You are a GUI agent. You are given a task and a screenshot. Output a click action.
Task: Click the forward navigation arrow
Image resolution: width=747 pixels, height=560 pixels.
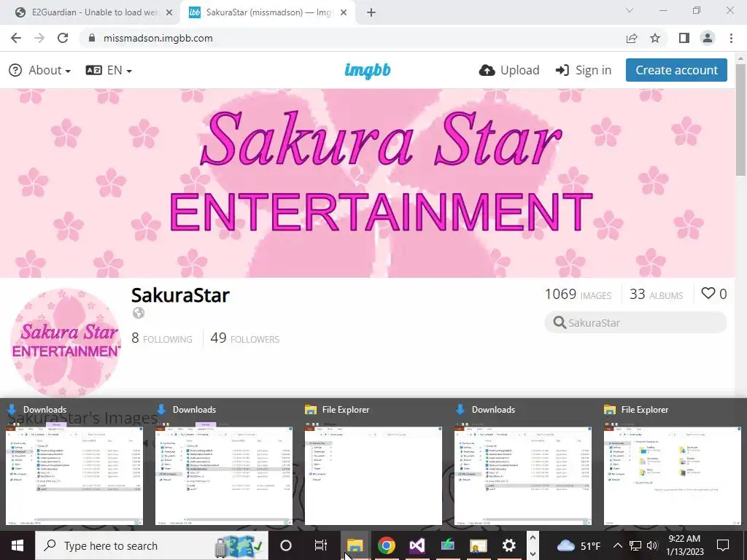tap(39, 38)
